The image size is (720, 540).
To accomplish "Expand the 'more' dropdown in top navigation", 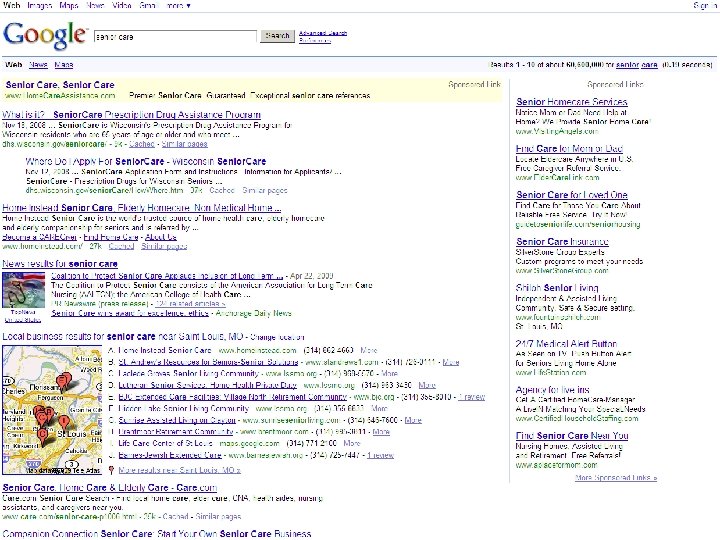I will pos(179,6).
